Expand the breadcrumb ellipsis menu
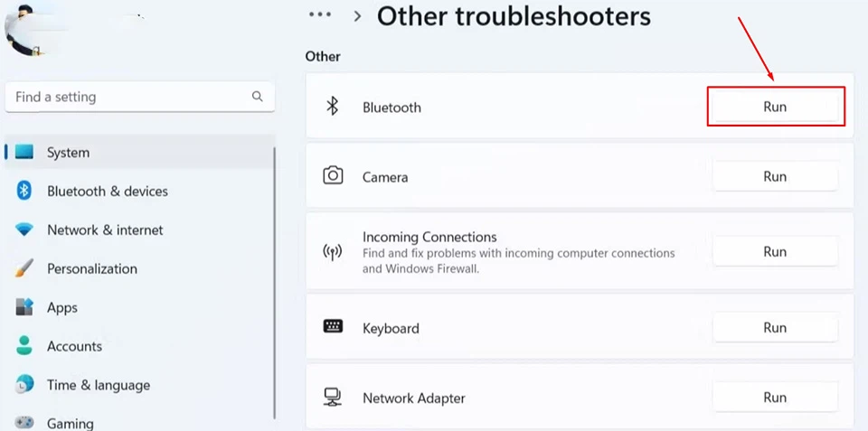The height and width of the screenshot is (431, 868). click(320, 15)
